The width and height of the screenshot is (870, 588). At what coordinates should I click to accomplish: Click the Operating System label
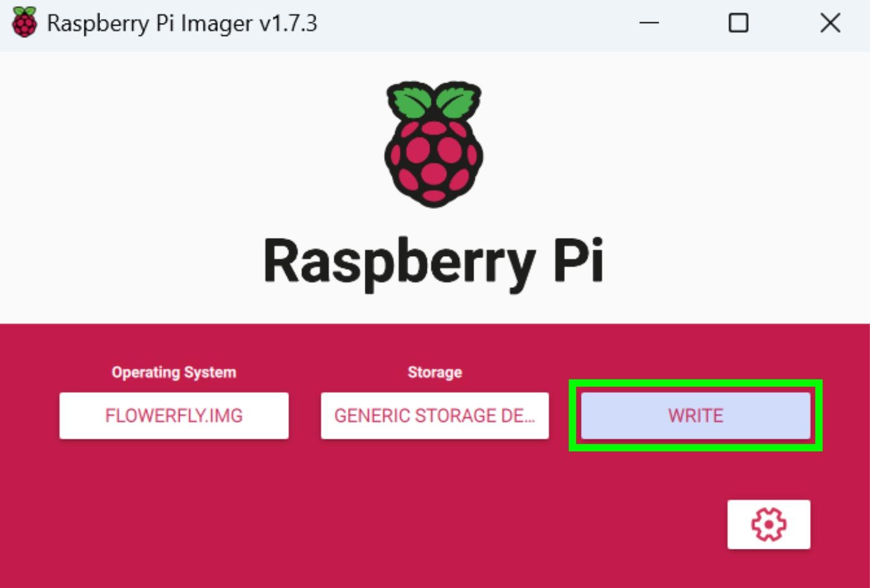174,372
